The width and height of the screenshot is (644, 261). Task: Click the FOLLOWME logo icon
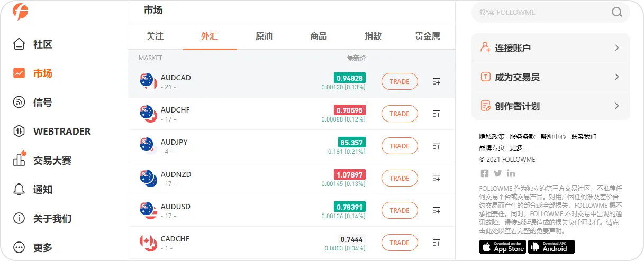pos(21,12)
